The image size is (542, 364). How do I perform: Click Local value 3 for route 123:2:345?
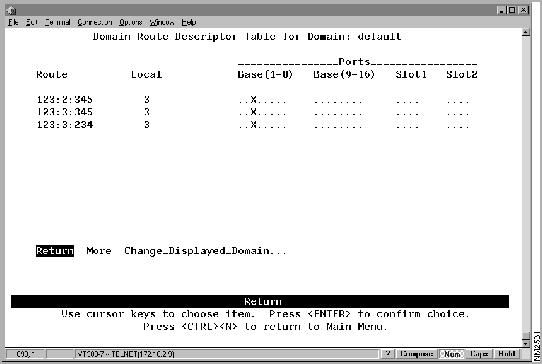coord(147,100)
